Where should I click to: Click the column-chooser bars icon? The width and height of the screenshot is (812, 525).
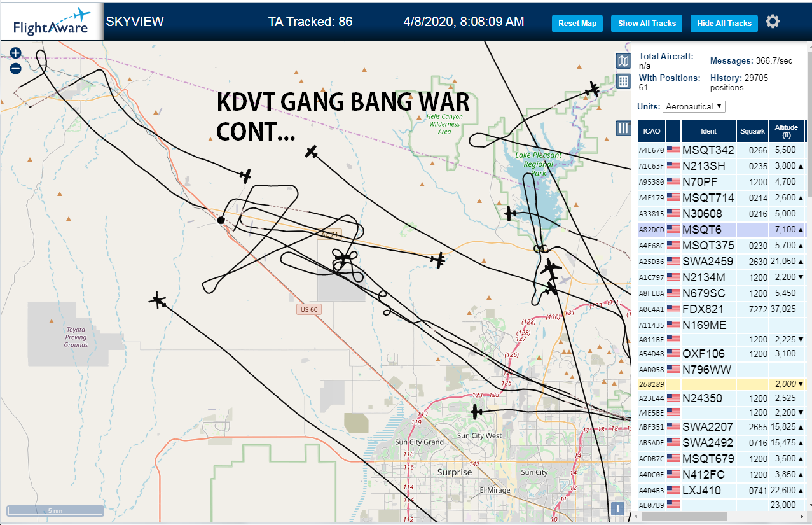pyautogui.click(x=623, y=129)
